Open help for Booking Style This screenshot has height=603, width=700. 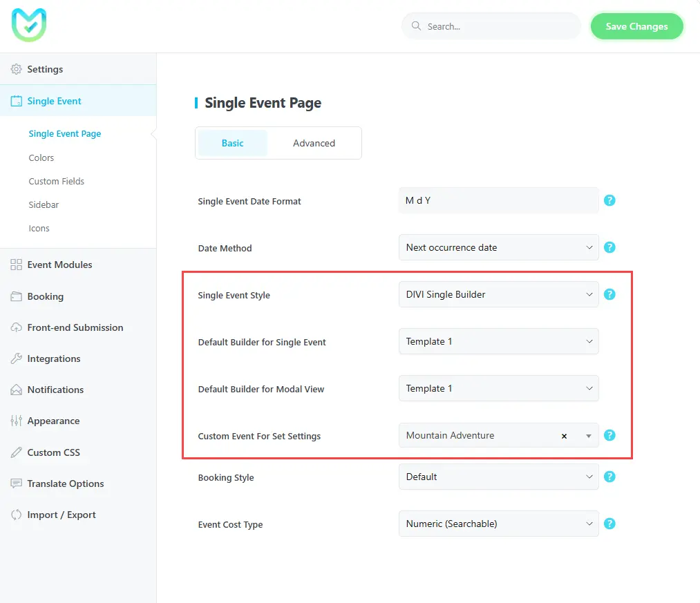609,477
